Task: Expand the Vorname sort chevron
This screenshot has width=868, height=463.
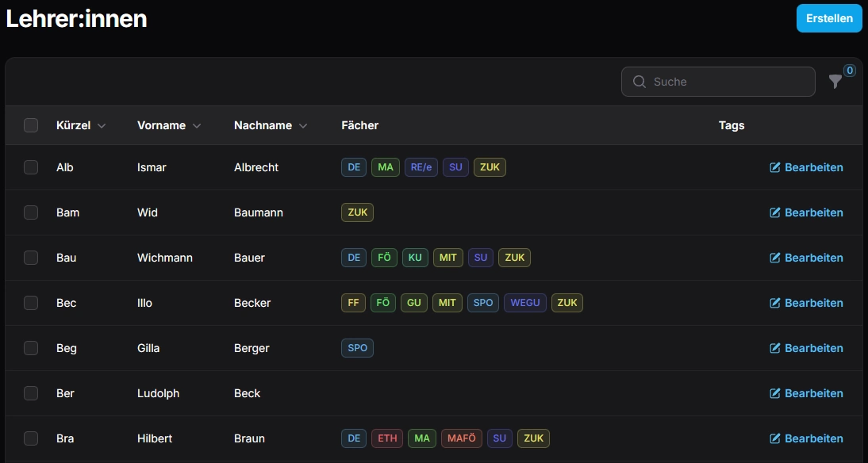Action: [197, 126]
